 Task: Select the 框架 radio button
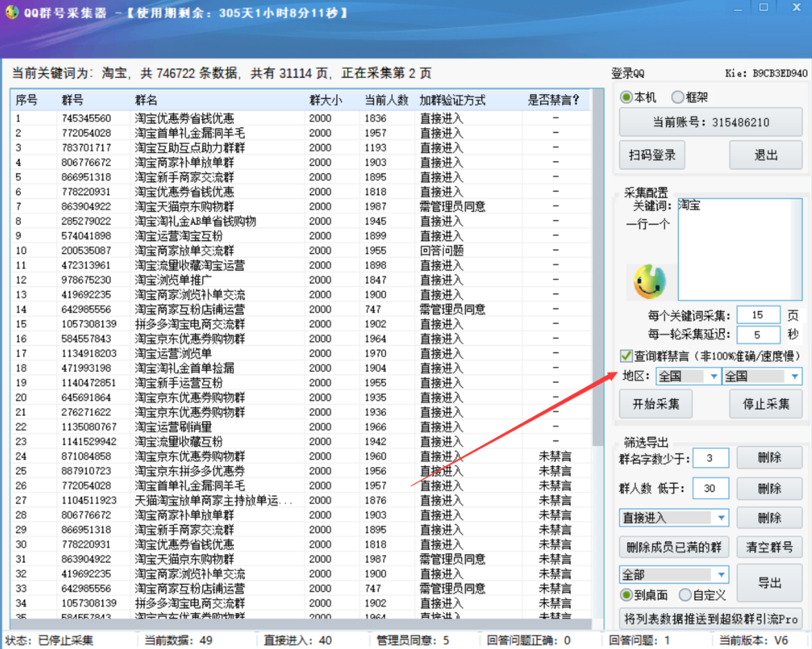point(677,98)
